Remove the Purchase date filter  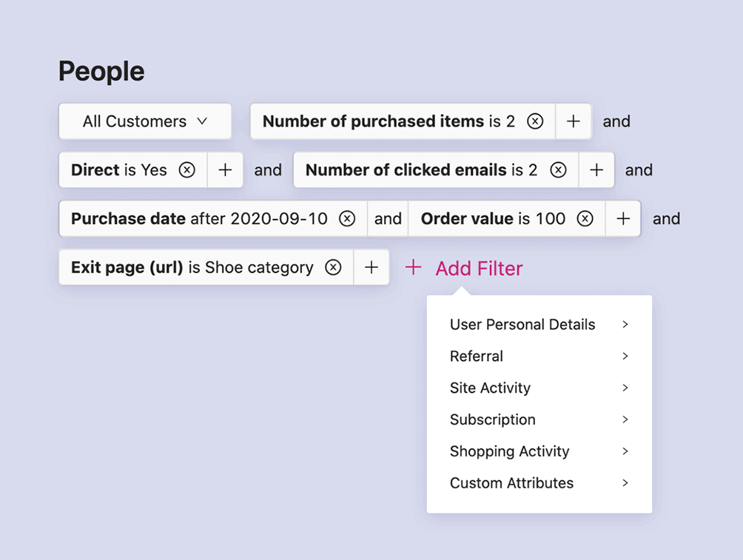click(x=347, y=219)
